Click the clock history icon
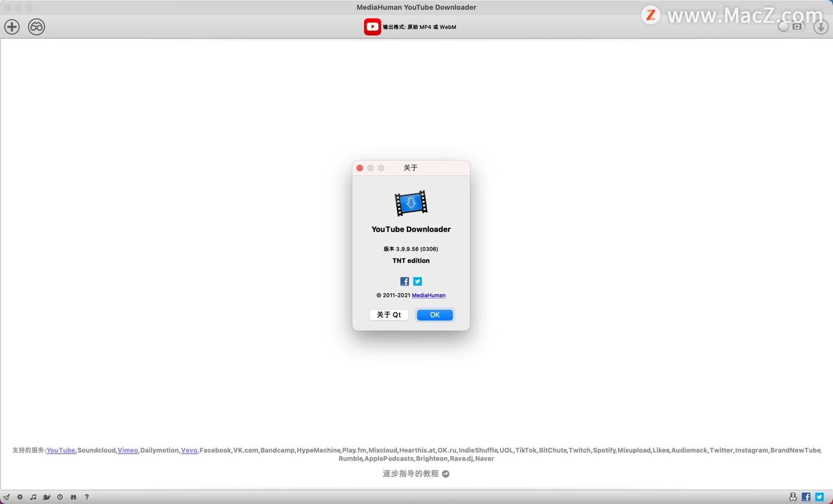The width and height of the screenshot is (833, 504). coord(60,497)
